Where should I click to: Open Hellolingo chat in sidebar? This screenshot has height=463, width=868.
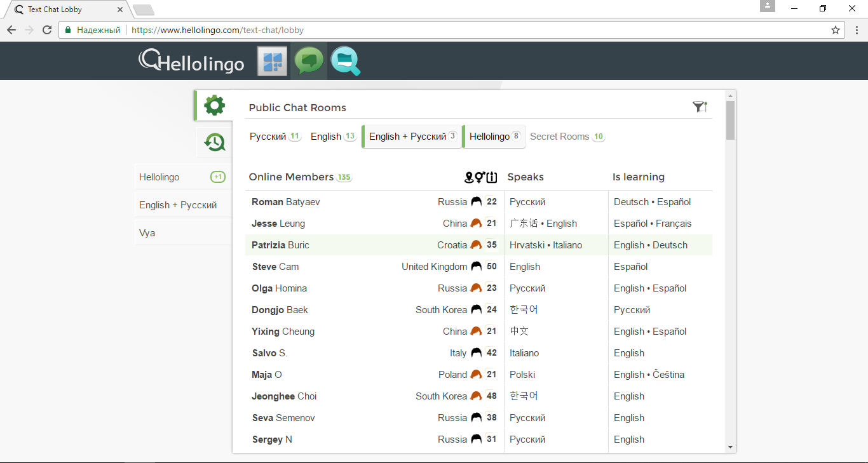[x=183, y=177]
